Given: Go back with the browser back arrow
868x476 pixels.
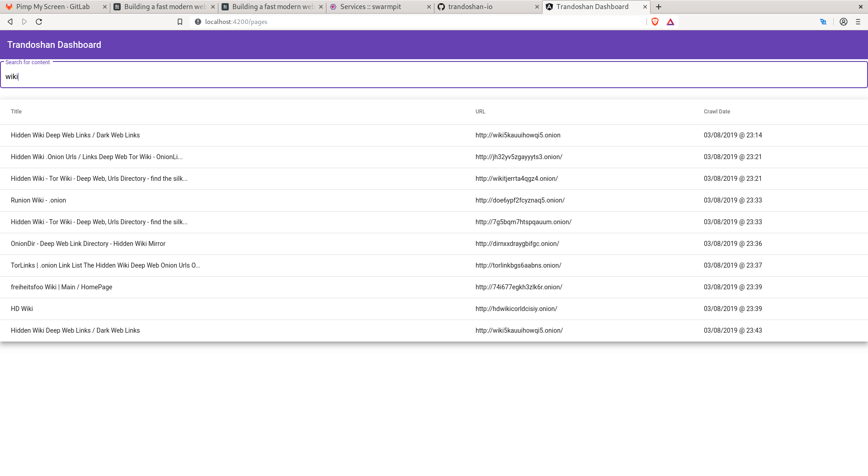Looking at the screenshot, I should tap(10, 22).
